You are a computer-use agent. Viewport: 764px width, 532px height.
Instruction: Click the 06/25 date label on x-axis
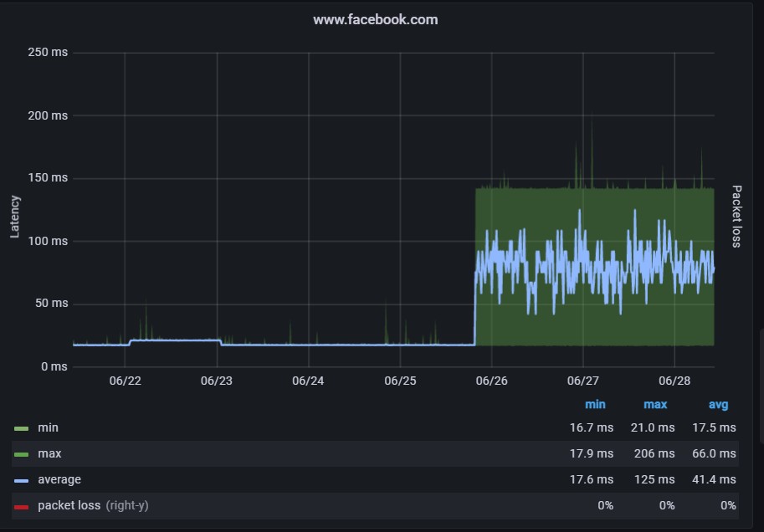(400, 381)
